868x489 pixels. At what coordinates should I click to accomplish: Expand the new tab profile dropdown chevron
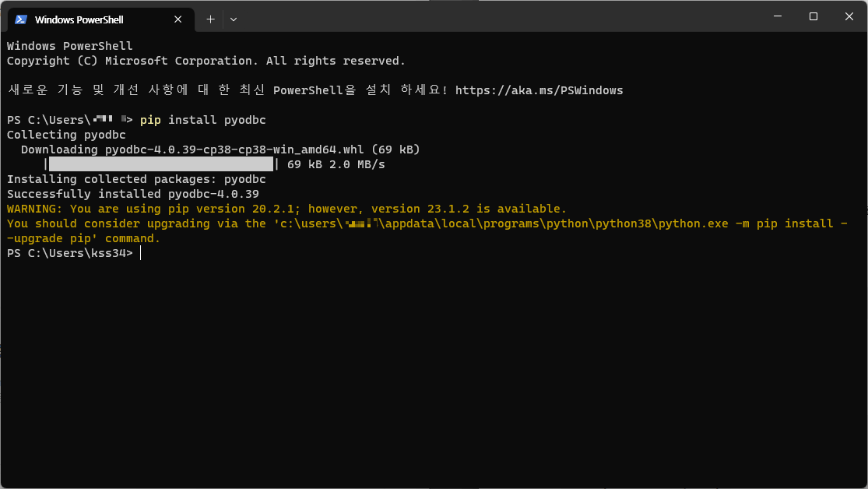(x=234, y=19)
